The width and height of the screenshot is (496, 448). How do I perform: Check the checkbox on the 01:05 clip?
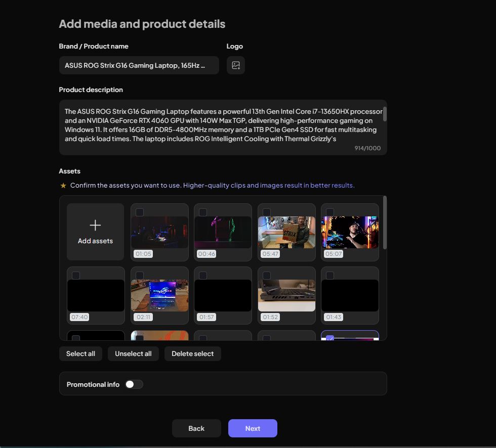pyautogui.click(x=140, y=212)
